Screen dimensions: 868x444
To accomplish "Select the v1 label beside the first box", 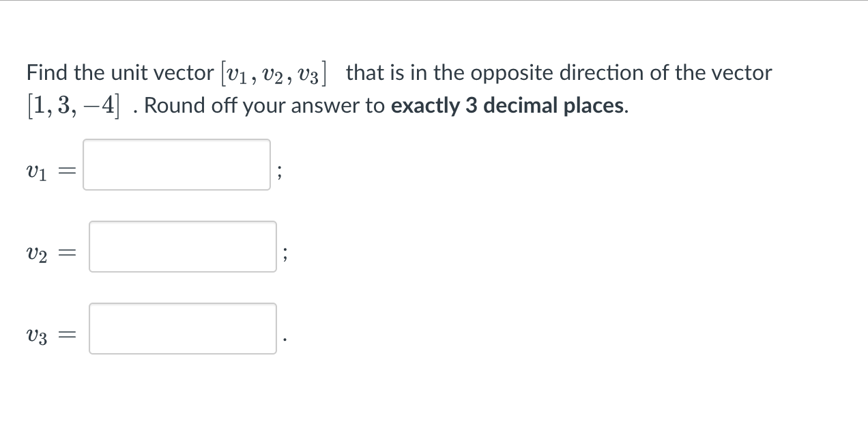I will tap(35, 172).
